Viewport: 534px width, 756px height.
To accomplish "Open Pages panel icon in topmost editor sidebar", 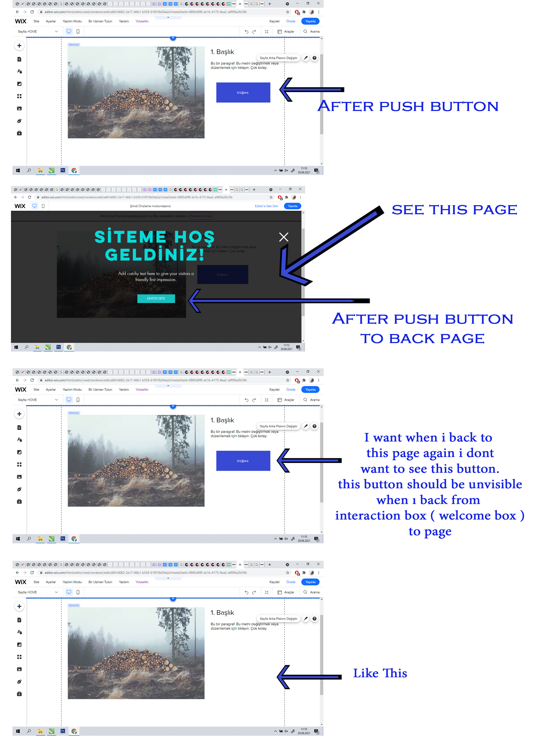I will 19,60.
